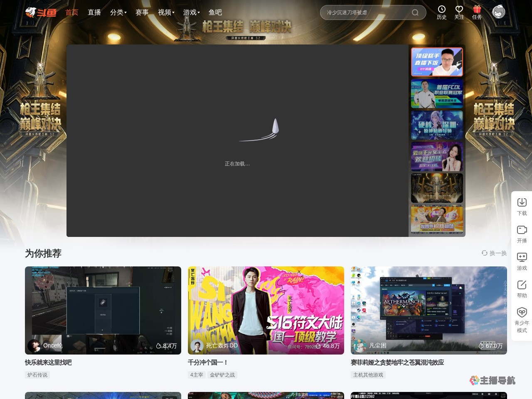
Task: Open the 任务 gift box icon
Action: (x=477, y=10)
